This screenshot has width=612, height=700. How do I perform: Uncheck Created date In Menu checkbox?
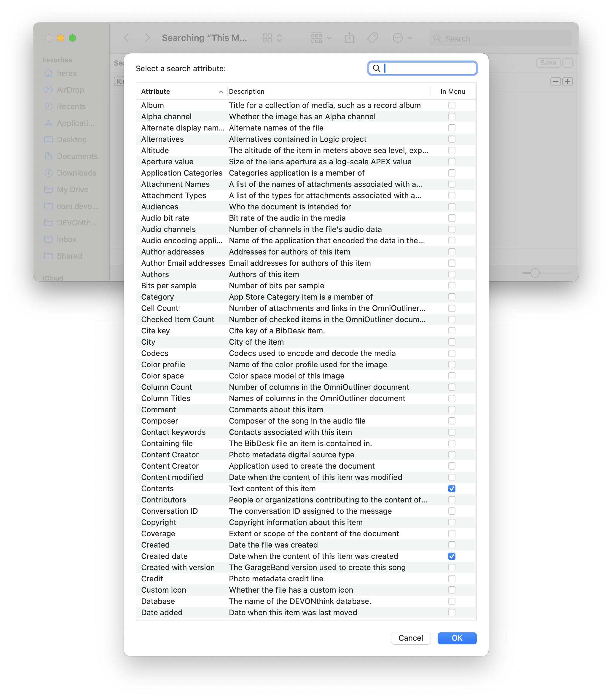(x=452, y=556)
